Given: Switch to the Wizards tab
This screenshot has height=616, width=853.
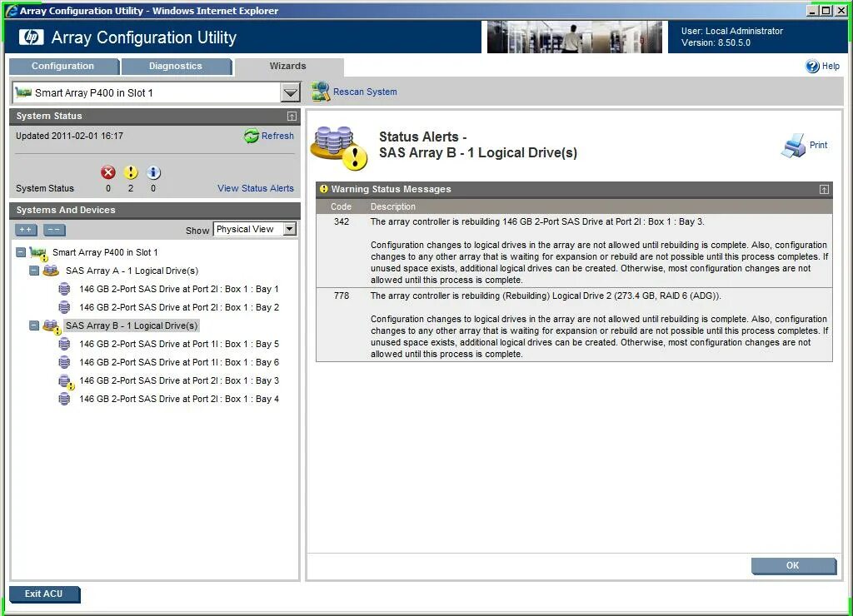Looking at the screenshot, I should click(287, 67).
